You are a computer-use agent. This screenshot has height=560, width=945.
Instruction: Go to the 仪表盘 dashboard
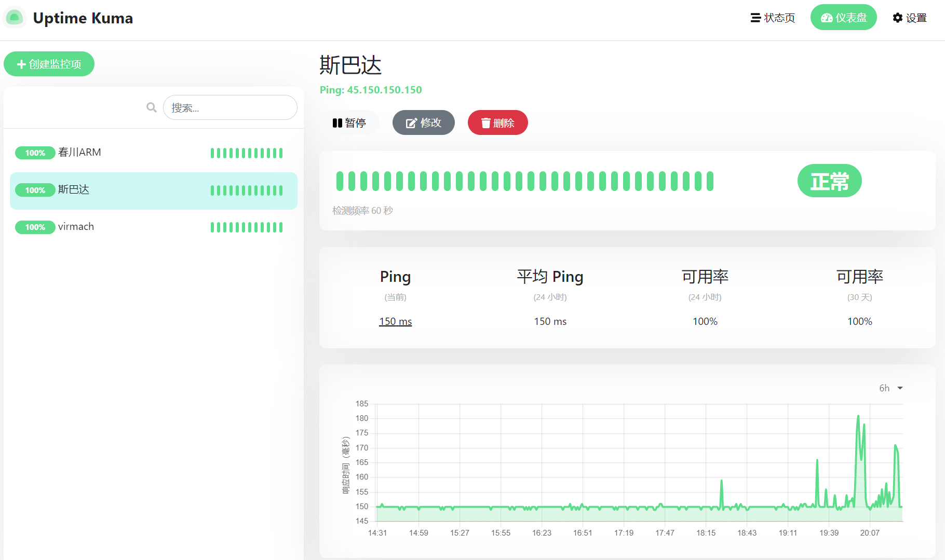843,18
